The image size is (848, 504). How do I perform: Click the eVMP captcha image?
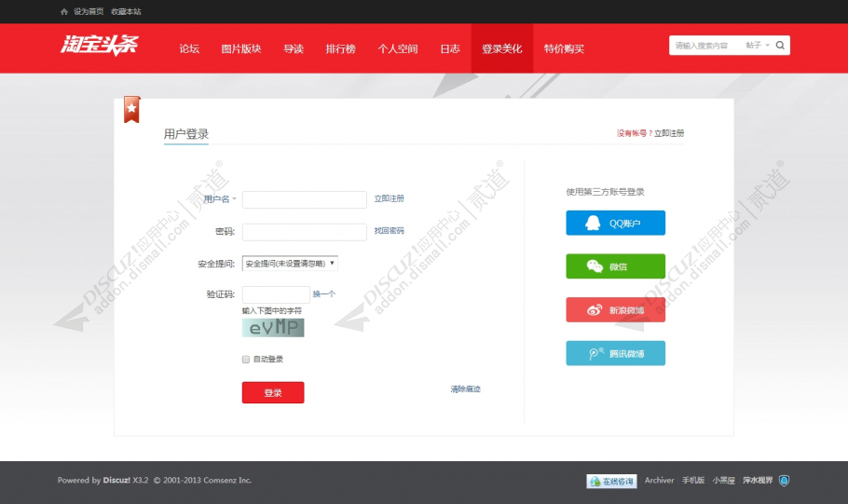tap(273, 328)
